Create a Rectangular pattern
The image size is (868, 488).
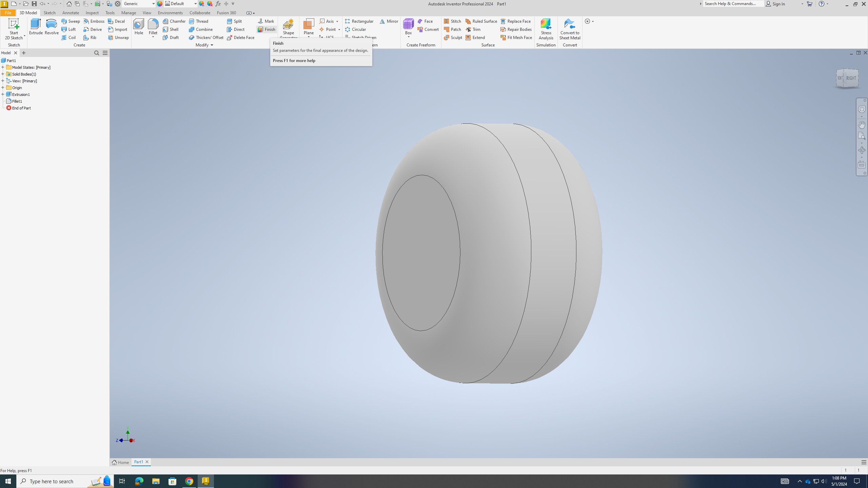pos(359,21)
